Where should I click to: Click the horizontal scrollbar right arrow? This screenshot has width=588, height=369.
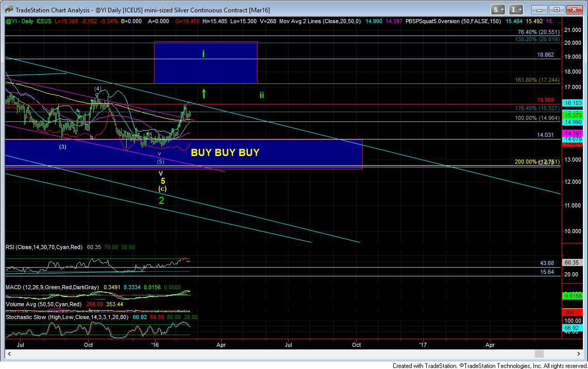tap(579, 354)
